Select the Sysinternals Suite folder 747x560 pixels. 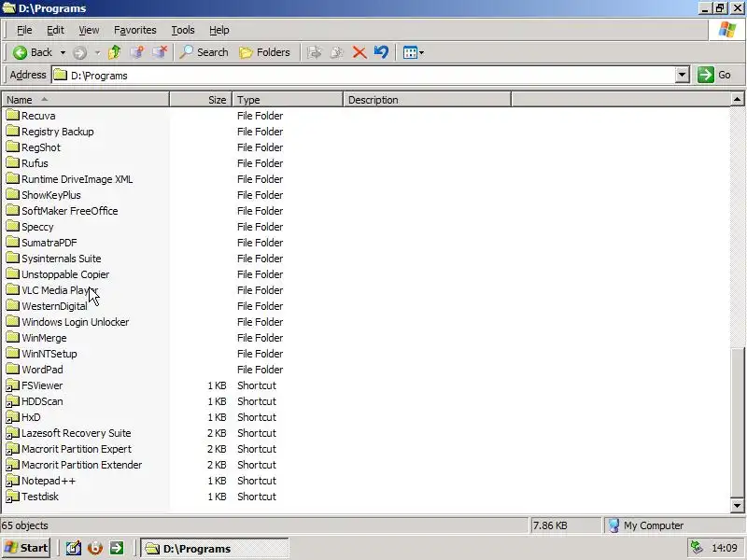[x=54, y=259]
